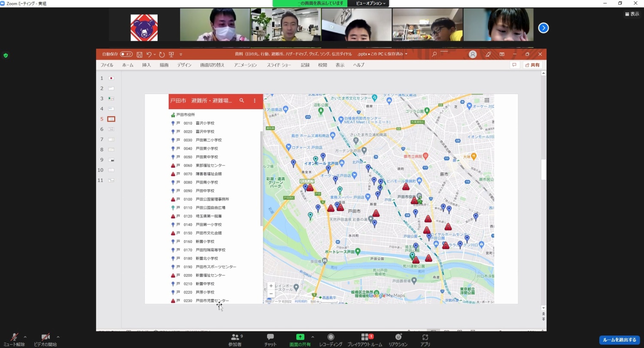Click the 共有 share button in PowerPoint
This screenshot has height=348, width=644.
[532, 65]
